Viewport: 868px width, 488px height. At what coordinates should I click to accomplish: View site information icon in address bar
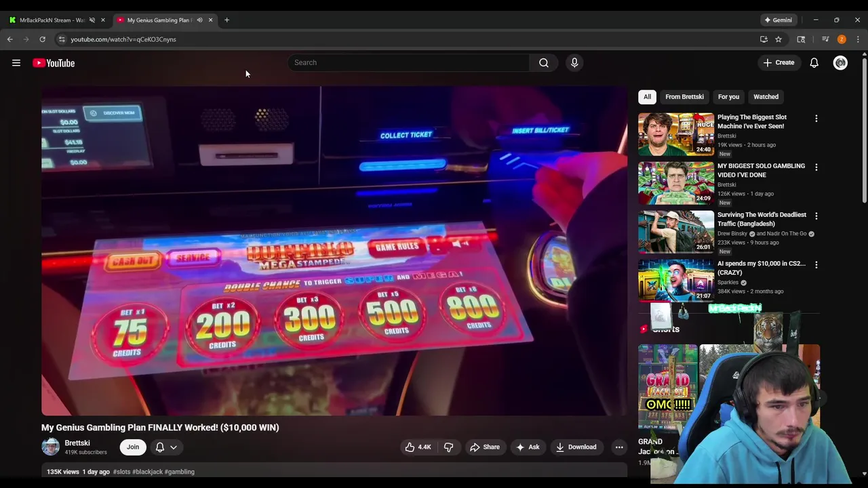click(x=62, y=39)
